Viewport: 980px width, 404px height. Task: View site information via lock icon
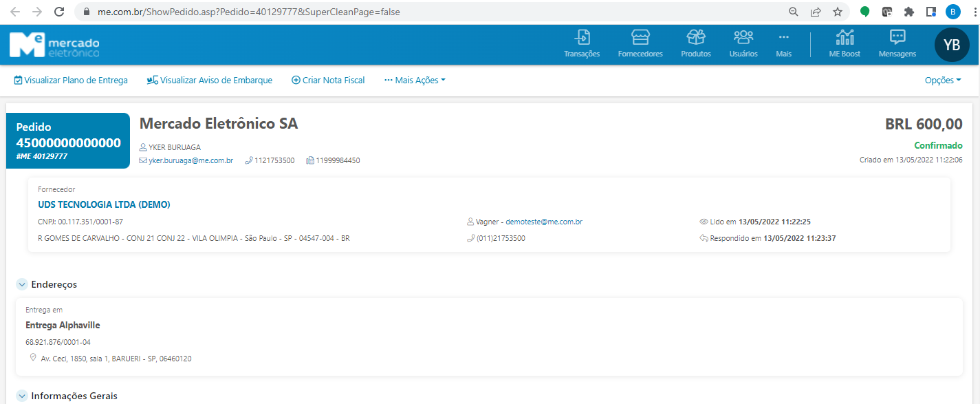(87, 12)
